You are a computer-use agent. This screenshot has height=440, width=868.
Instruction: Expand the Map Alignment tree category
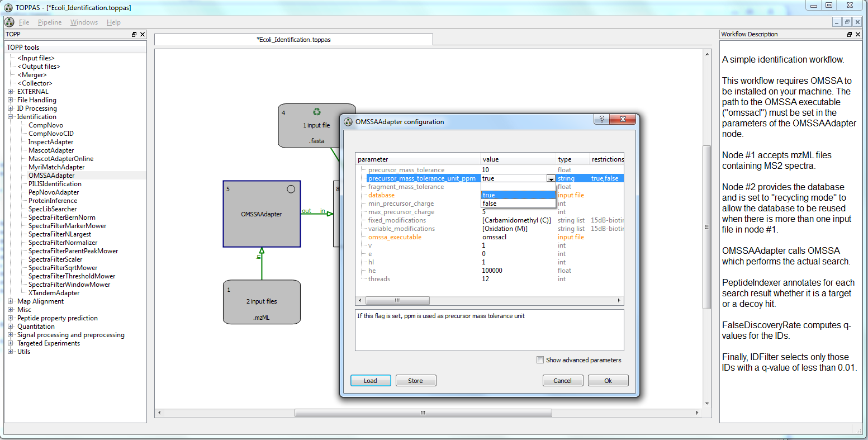pos(11,301)
